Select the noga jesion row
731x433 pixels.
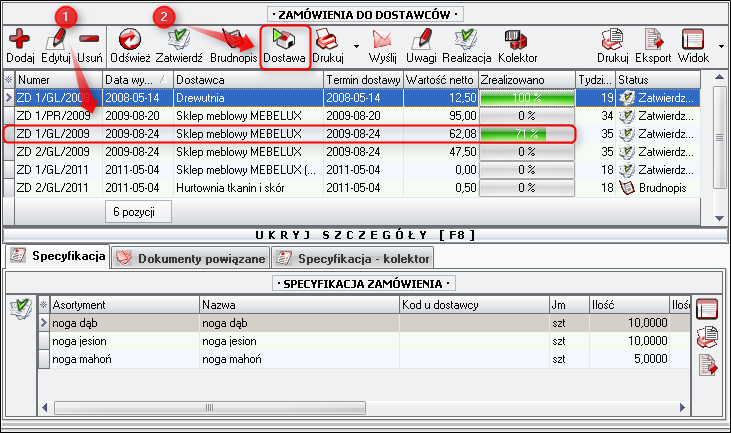(364, 341)
